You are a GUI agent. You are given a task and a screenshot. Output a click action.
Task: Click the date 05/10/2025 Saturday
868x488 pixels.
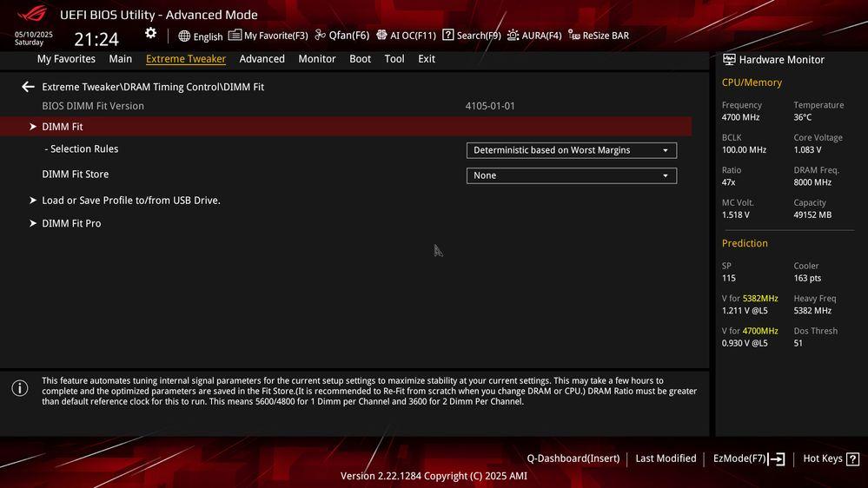coord(34,38)
